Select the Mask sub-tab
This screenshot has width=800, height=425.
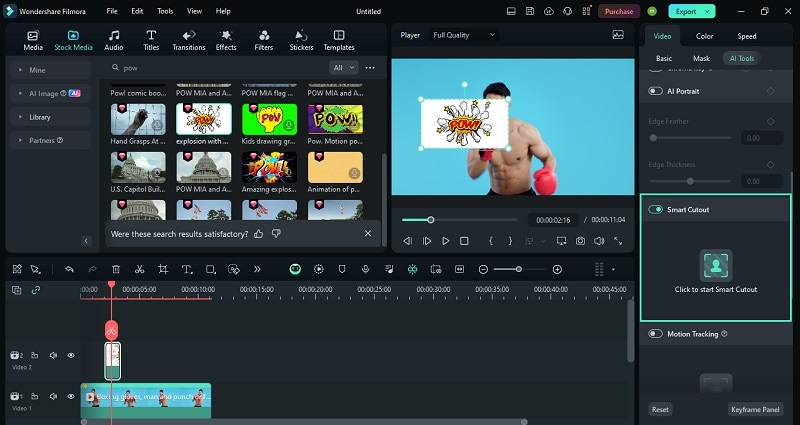pyautogui.click(x=701, y=58)
